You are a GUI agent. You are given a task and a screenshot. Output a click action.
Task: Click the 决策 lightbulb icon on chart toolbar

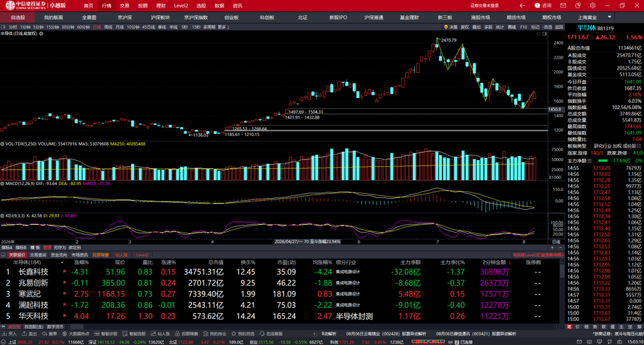point(446,27)
